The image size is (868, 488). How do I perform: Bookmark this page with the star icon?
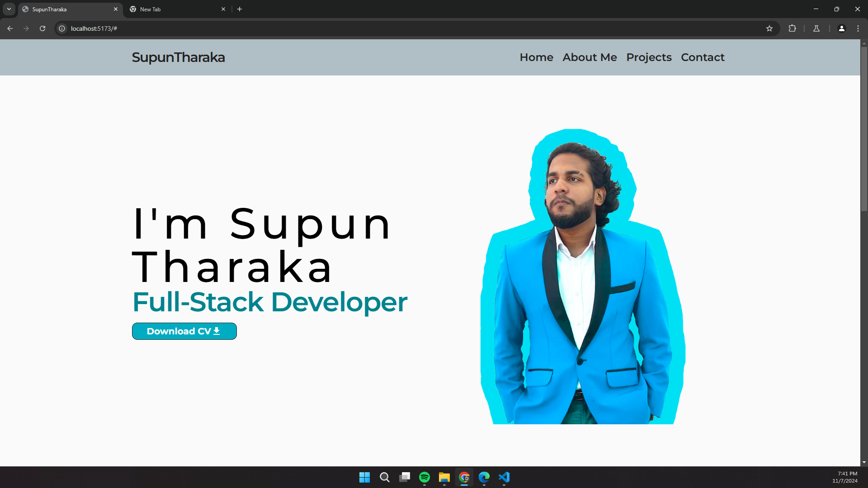click(x=769, y=28)
